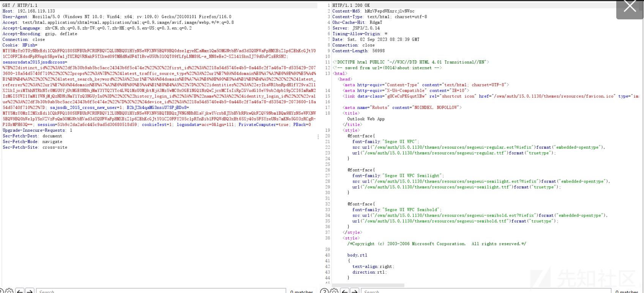Click the 'Host: 192.168.119.133' header

(28, 11)
